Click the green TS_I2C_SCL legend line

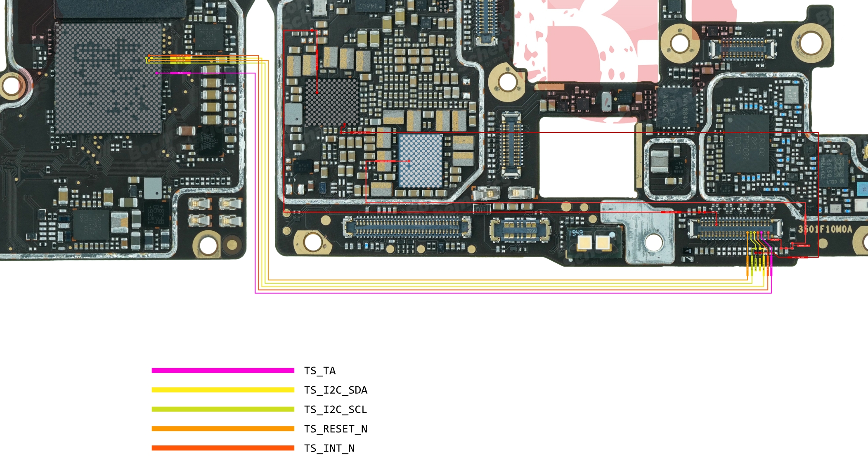coord(223,409)
